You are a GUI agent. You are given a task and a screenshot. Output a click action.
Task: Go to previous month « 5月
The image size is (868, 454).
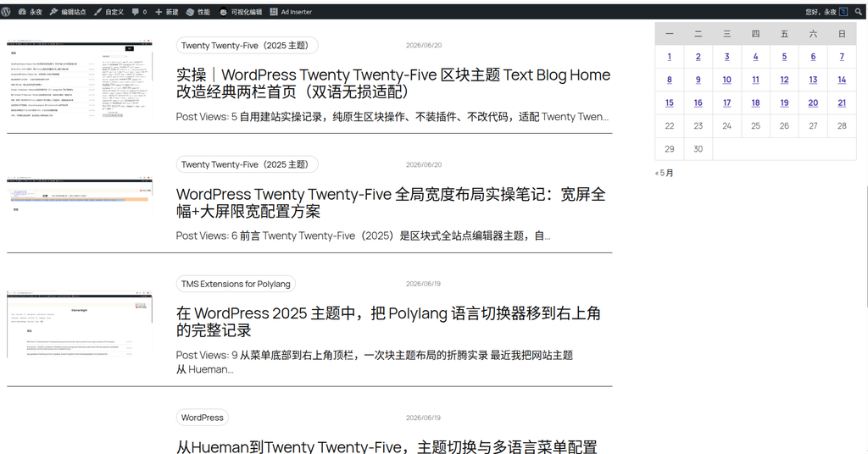[x=665, y=173]
